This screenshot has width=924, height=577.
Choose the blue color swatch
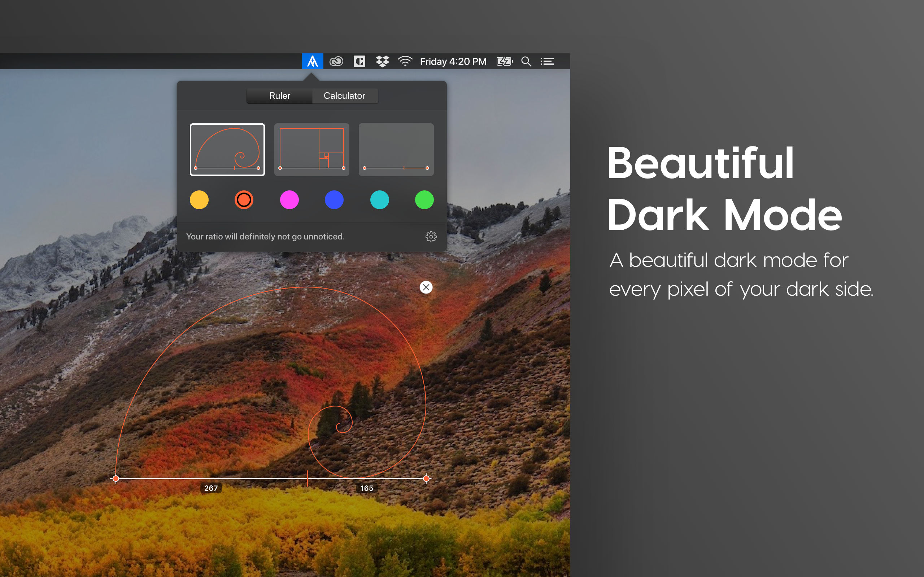coord(334,200)
